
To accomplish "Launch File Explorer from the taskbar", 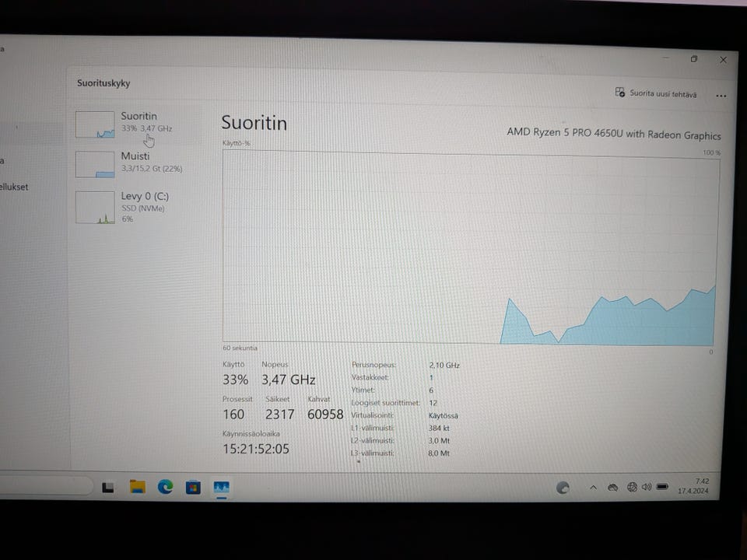I will [x=138, y=487].
